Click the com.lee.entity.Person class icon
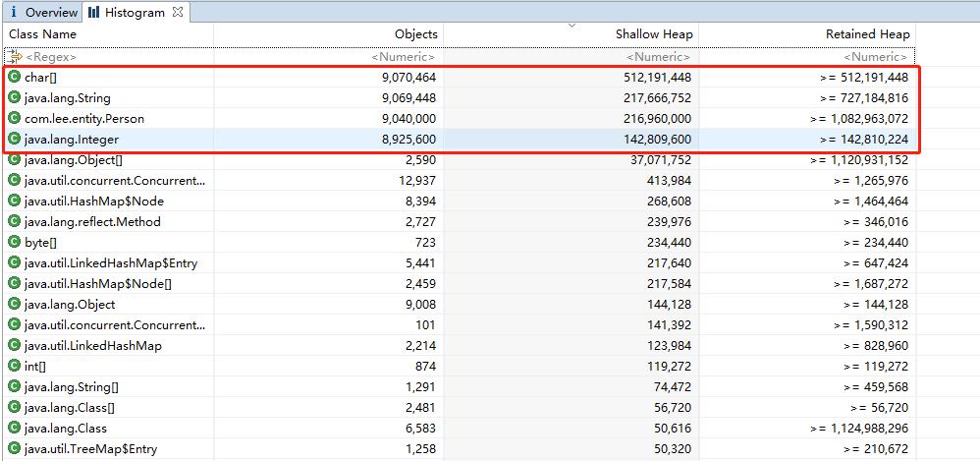Screen dimensions: 980x461 pos(14,118)
